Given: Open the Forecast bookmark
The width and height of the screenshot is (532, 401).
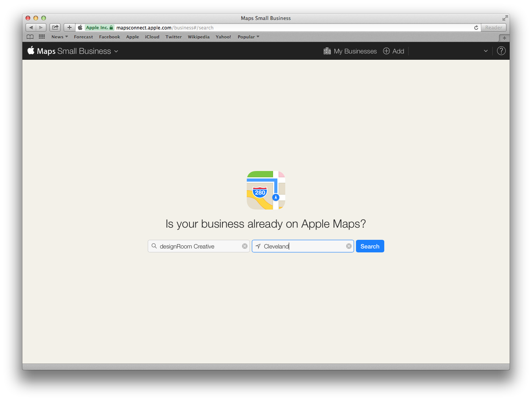Looking at the screenshot, I should pos(83,37).
